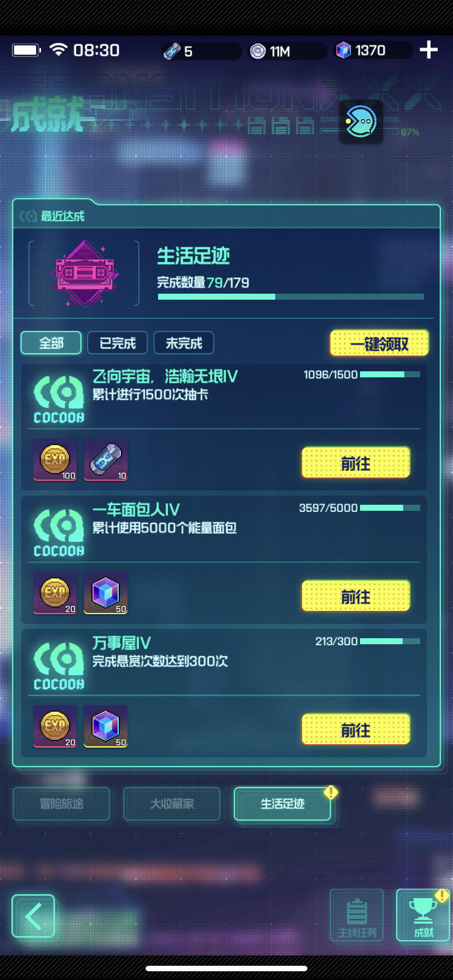Tap the EXP 20 coin in 万事屋IV
This screenshot has width=453, height=980.
pyautogui.click(x=55, y=726)
